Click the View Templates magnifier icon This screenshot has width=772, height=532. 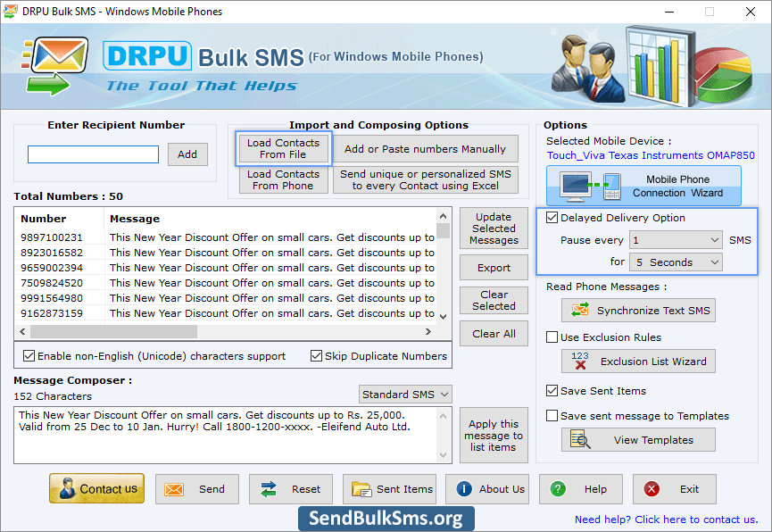(x=580, y=439)
